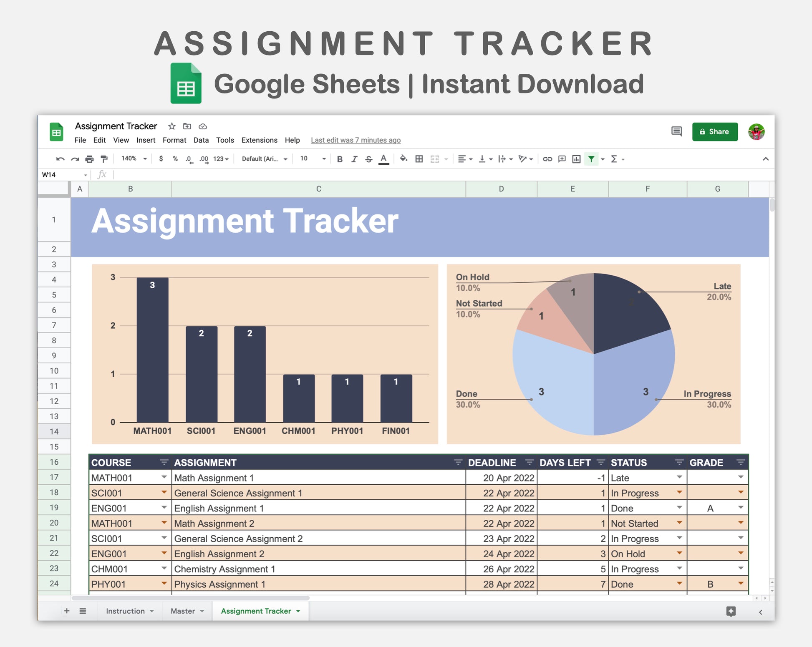Open the Extensions menu
The height and width of the screenshot is (647, 812).
pyautogui.click(x=259, y=140)
